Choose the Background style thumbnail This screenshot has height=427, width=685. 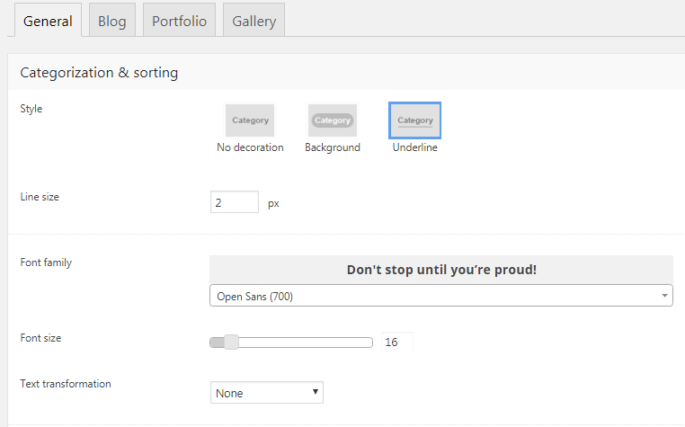point(332,120)
